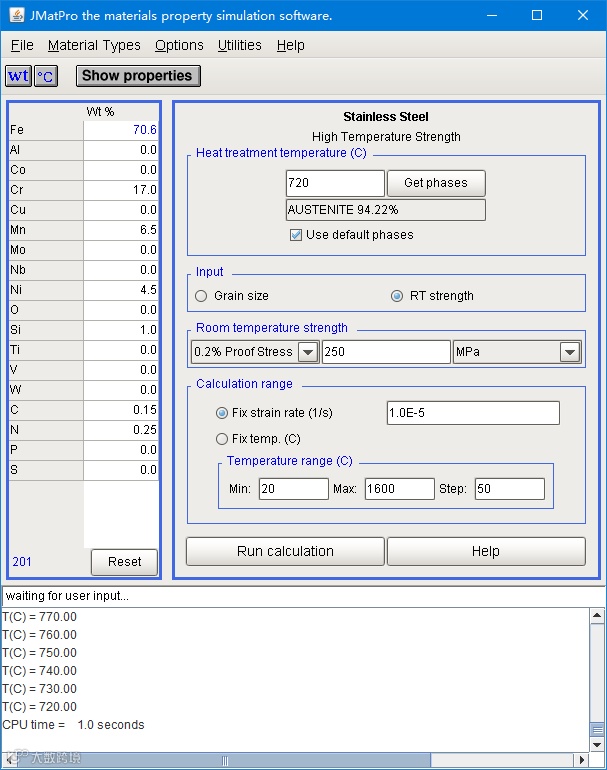This screenshot has height=770, width=607.
Task: Click the room temperature strength value 250
Action: point(386,352)
